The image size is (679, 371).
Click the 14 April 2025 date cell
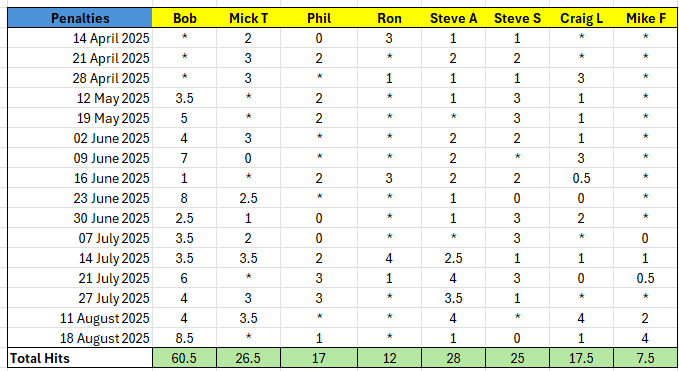click(x=80, y=38)
